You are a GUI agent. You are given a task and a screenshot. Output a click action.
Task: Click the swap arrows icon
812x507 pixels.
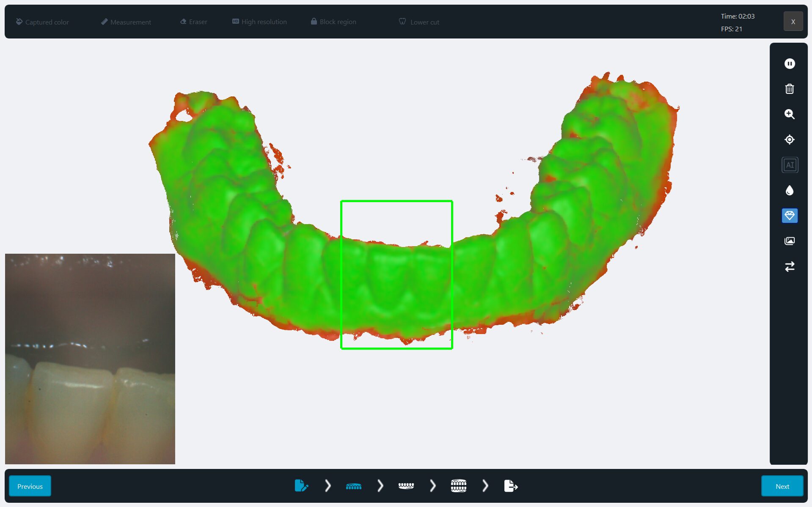(x=789, y=266)
